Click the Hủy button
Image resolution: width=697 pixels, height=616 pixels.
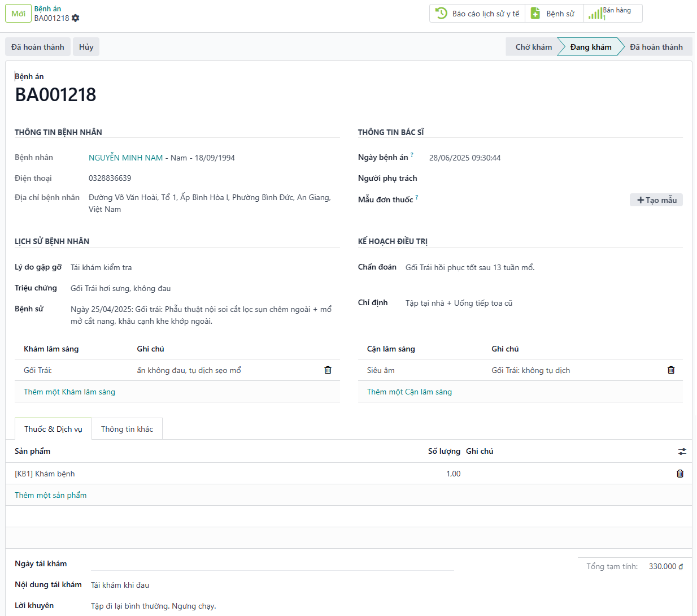[x=86, y=47]
